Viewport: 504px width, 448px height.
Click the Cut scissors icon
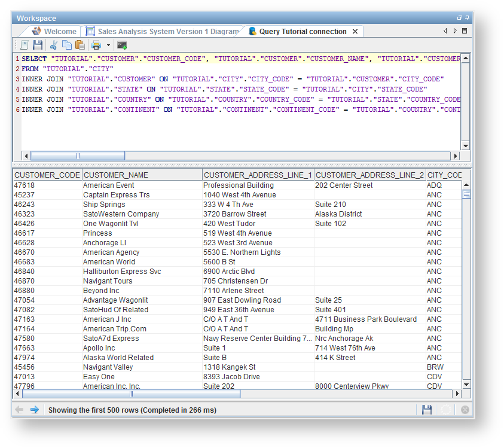point(53,45)
